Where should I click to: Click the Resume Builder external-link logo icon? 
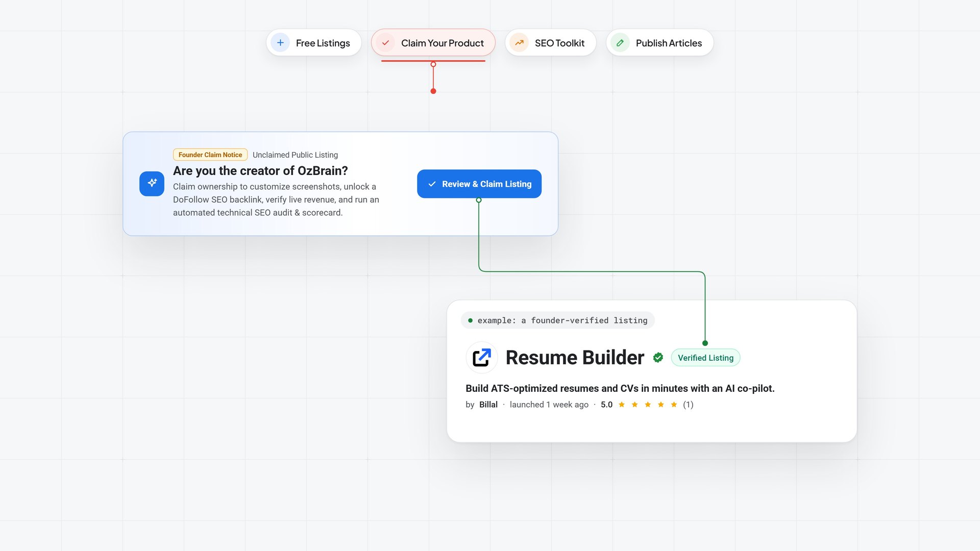(x=481, y=358)
